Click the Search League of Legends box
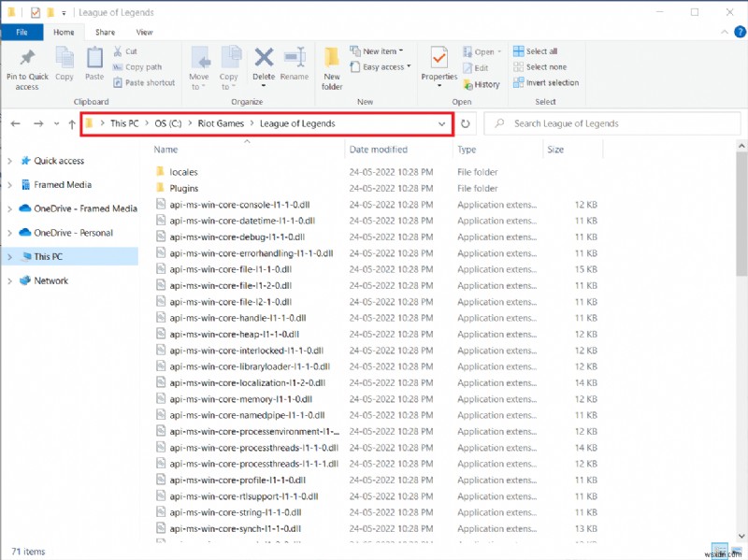Viewport: 748px width, 560px height. click(x=612, y=123)
